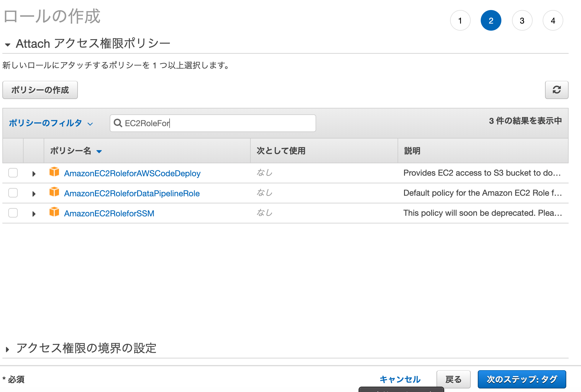581x392 pixels.
Task: Click description 'Provides EC2 access to S3 bucket to do…'
Action: click(482, 173)
